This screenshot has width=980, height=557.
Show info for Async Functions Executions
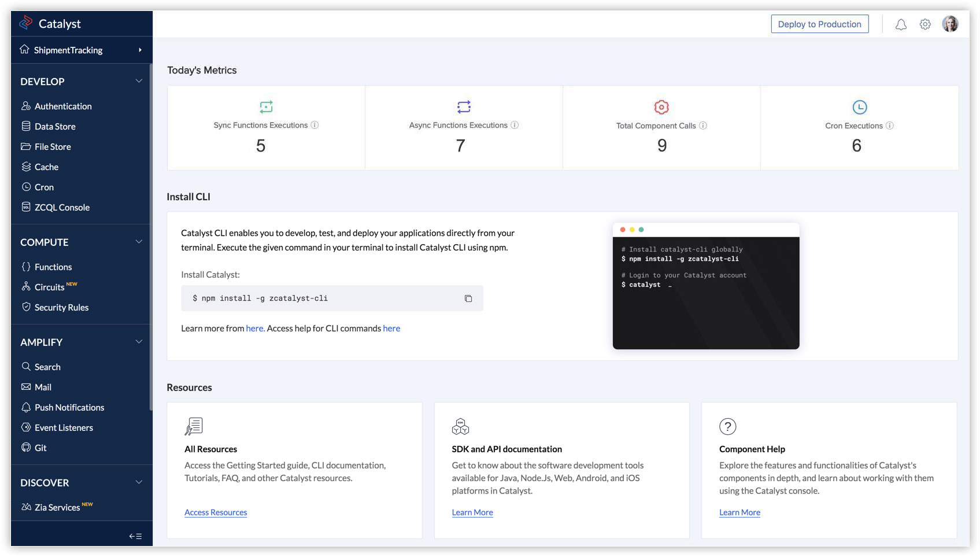pos(515,125)
